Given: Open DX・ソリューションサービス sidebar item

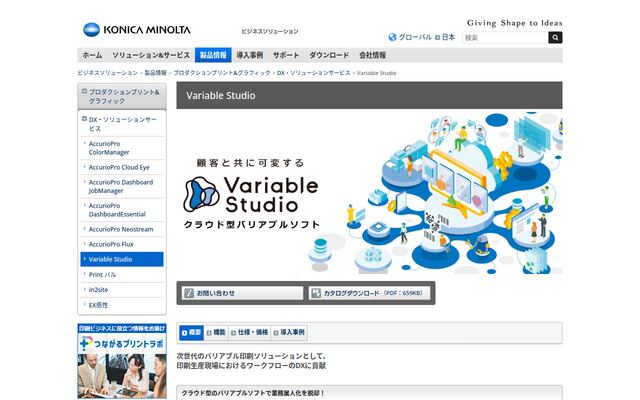Looking at the screenshot, I should tap(122, 124).
